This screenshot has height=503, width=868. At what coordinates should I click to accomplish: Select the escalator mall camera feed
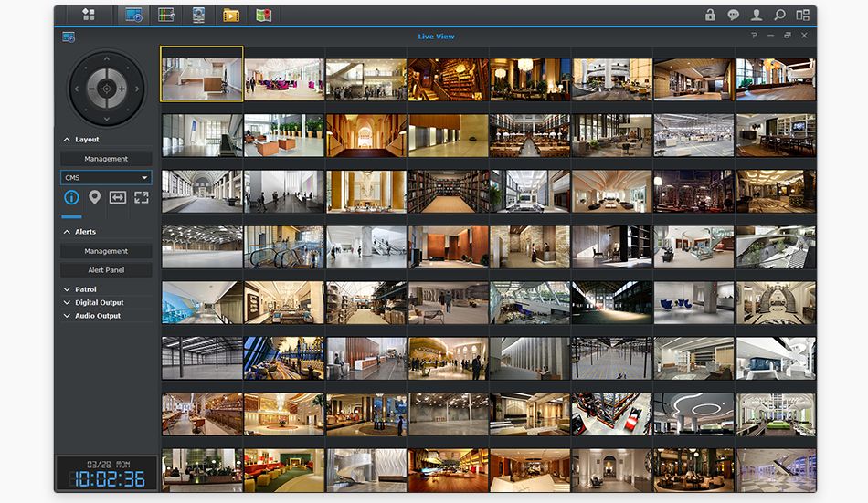[x=284, y=246]
